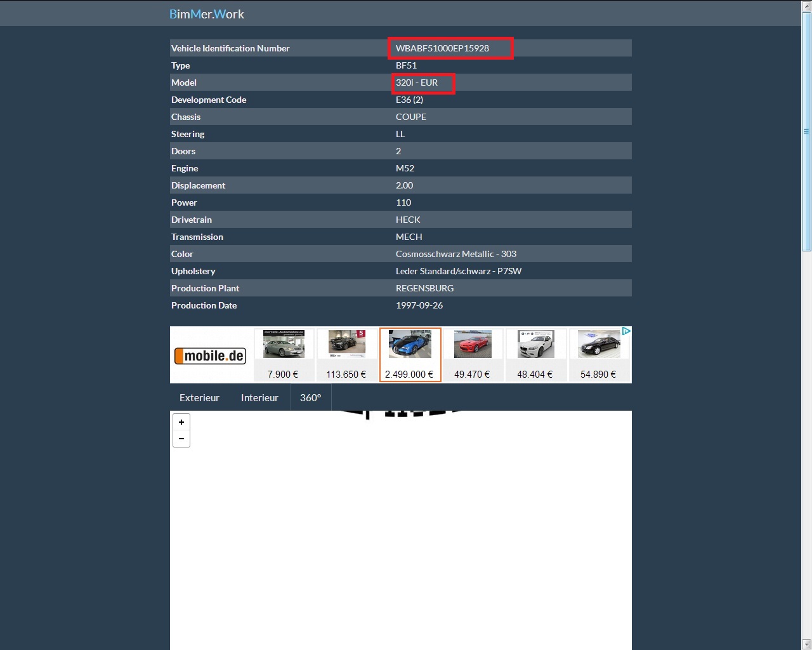Image resolution: width=812 pixels, height=650 pixels.
Task: Click the production date value 1997-09-26
Action: coord(419,305)
